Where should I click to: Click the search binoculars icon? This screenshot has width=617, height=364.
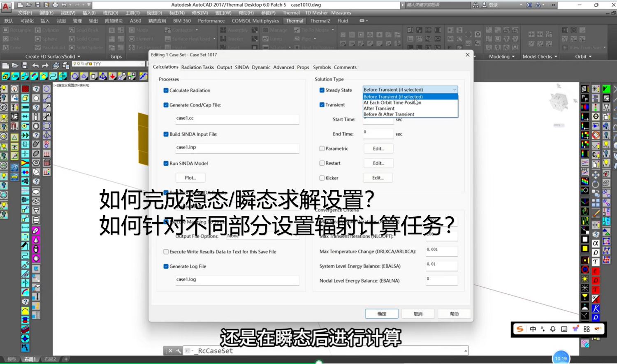pyautogui.click(x=476, y=5)
